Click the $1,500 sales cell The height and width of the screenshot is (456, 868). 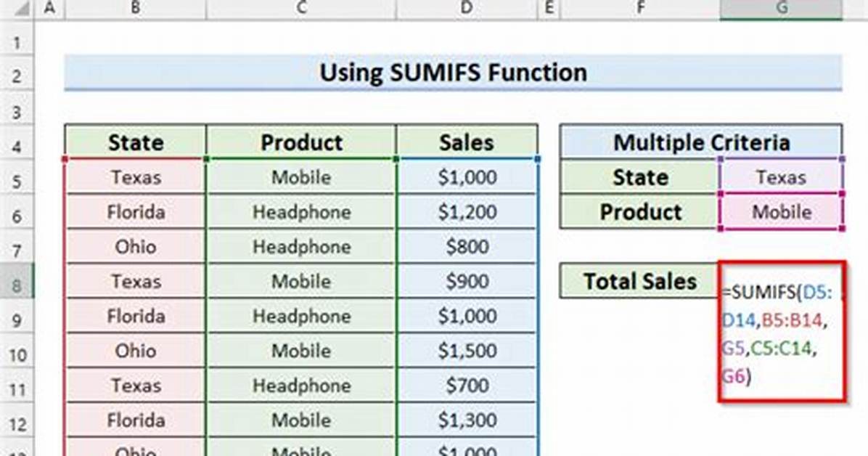[467, 350]
